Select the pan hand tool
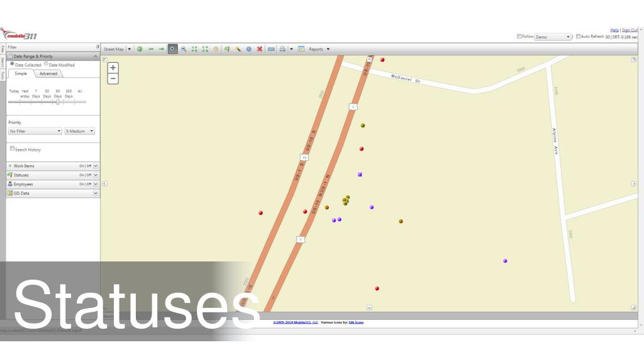 pos(216,49)
